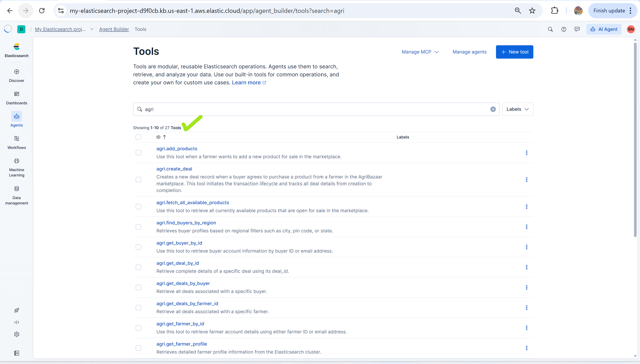Click the New tool button

point(514,52)
